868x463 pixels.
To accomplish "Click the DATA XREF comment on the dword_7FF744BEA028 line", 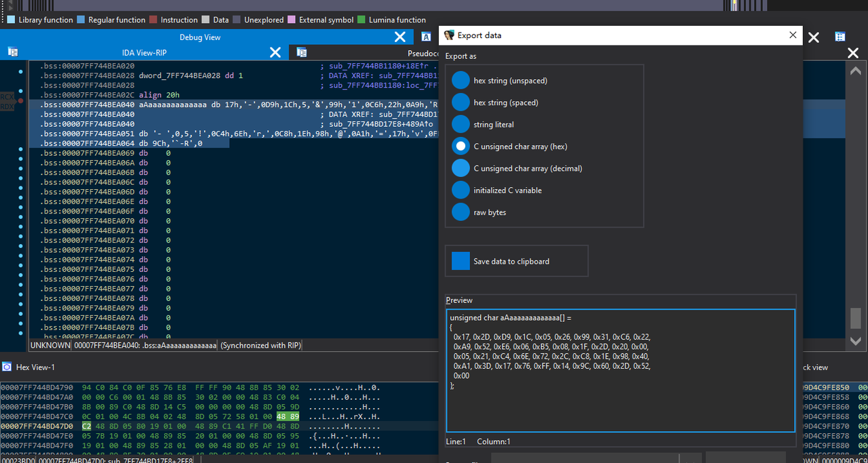I will click(378, 76).
